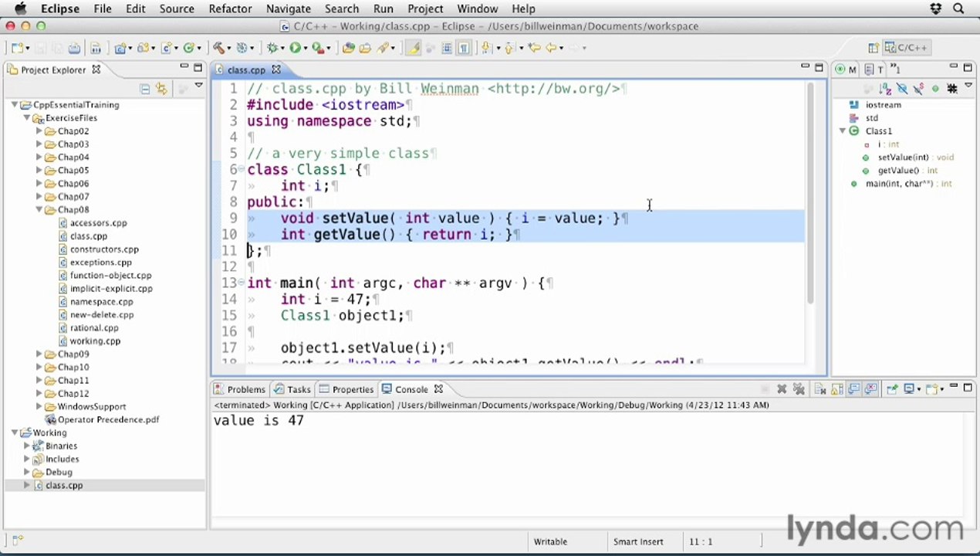Open the Navigate menu
The height and width of the screenshot is (556, 980).
288,8
